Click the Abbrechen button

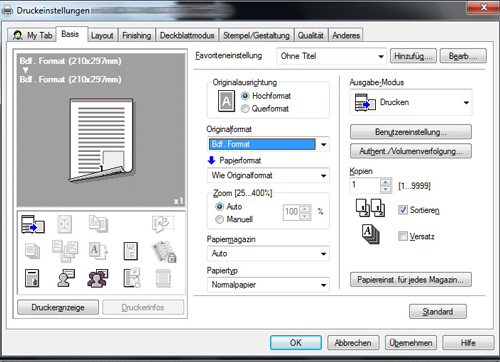[353, 343]
